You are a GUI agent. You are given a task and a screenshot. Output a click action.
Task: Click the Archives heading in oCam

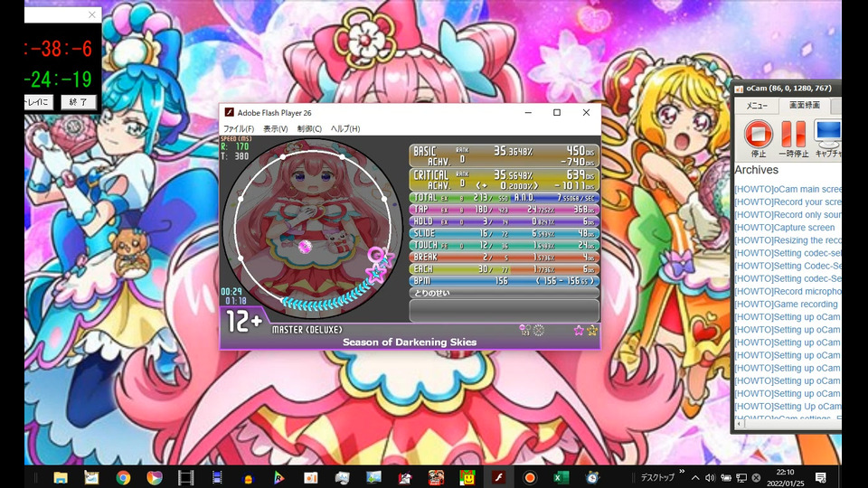(756, 170)
